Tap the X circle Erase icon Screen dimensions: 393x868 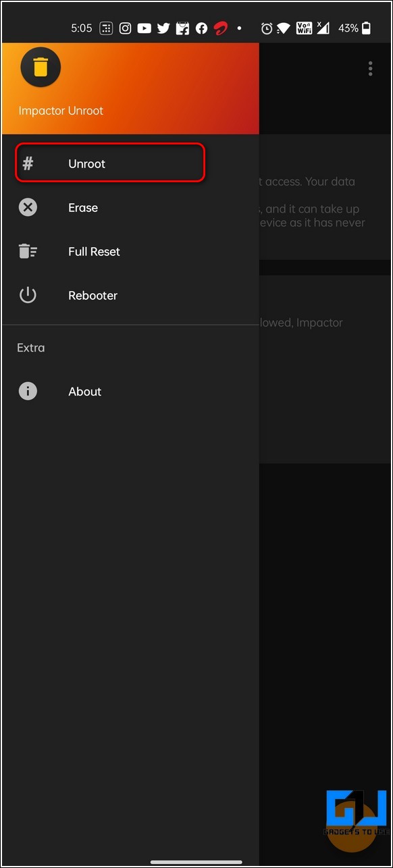tap(28, 208)
